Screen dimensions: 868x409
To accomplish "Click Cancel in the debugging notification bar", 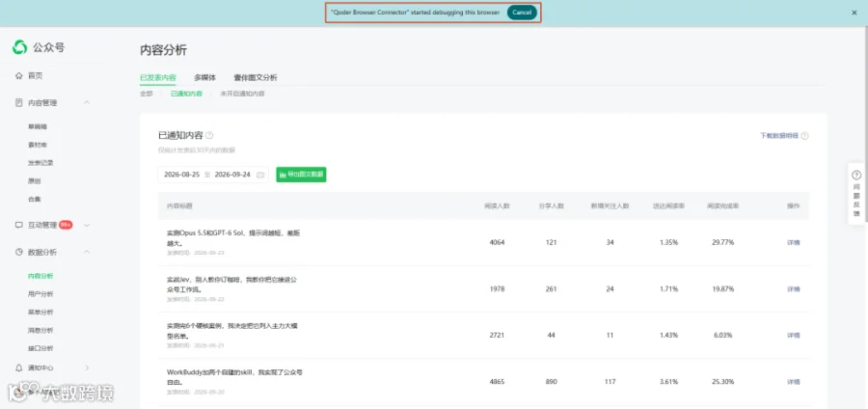I will pos(522,13).
